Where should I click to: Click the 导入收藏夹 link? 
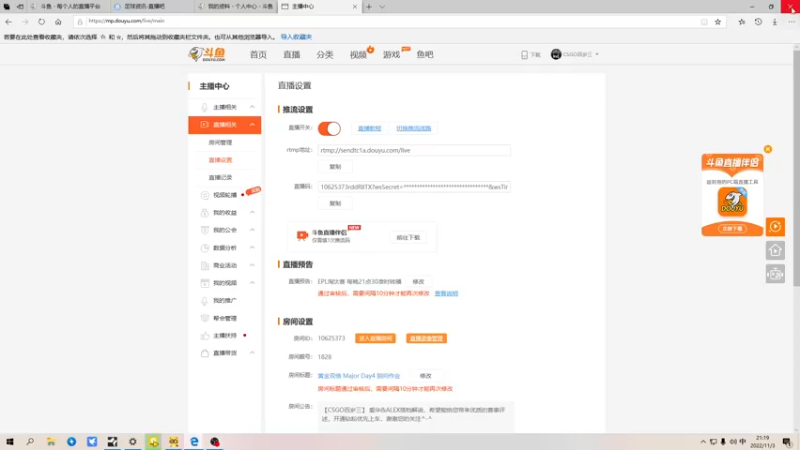[x=296, y=37]
